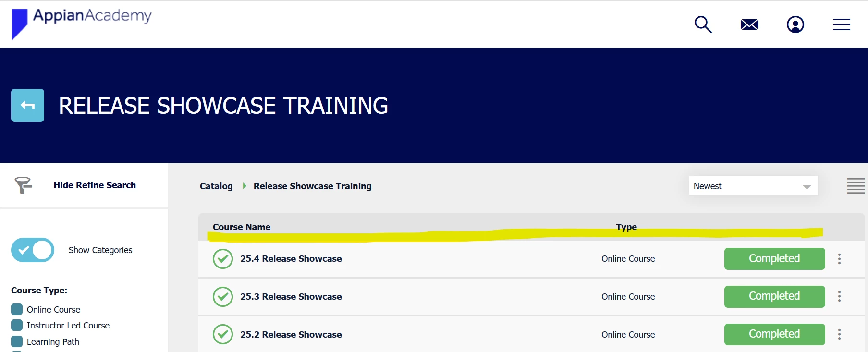This screenshot has width=868, height=352.
Task: Open the hamburger menu icon
Action: (841, 24)
